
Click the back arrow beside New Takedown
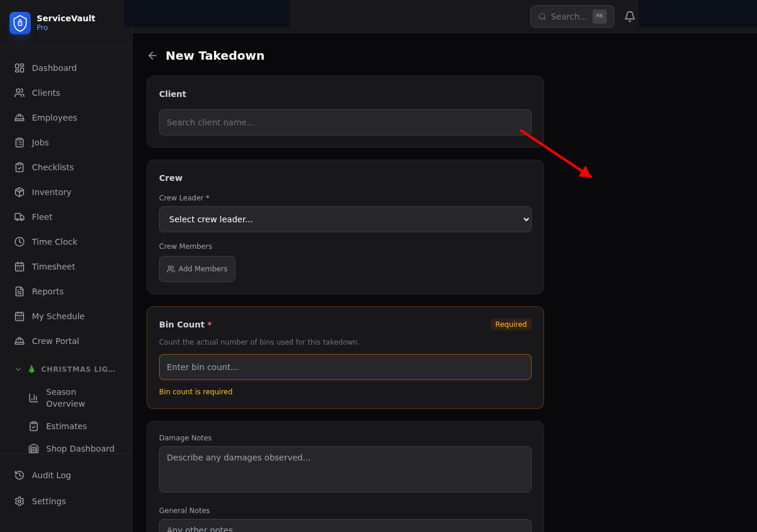(153, 56)
